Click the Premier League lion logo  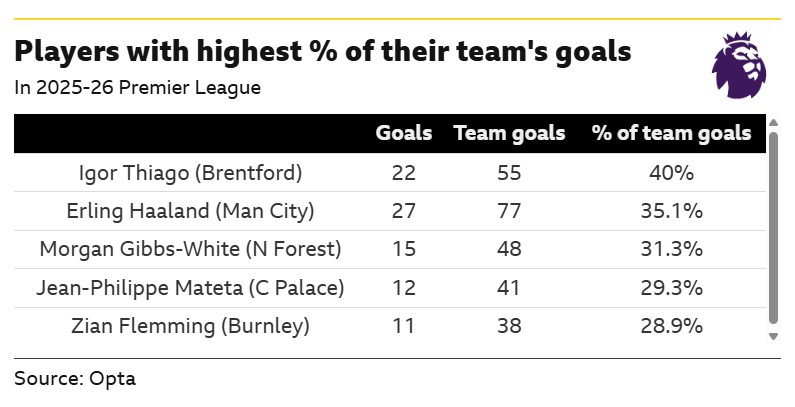(x=739, y=65)
